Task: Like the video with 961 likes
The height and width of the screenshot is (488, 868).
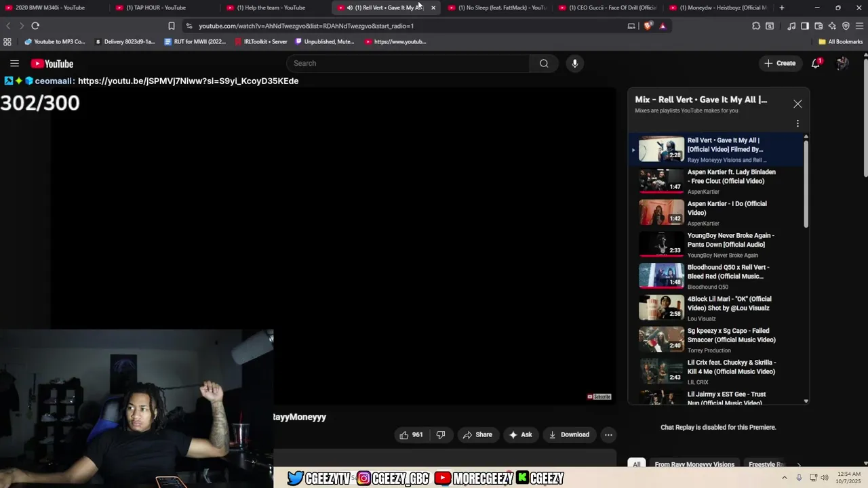Action: pos(411,434)
